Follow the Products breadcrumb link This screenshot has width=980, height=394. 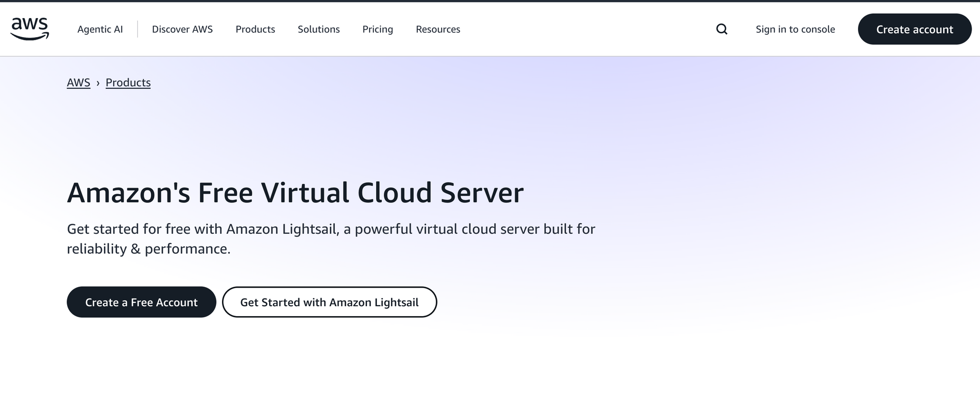pyautogui.click(x=128, y=82)
